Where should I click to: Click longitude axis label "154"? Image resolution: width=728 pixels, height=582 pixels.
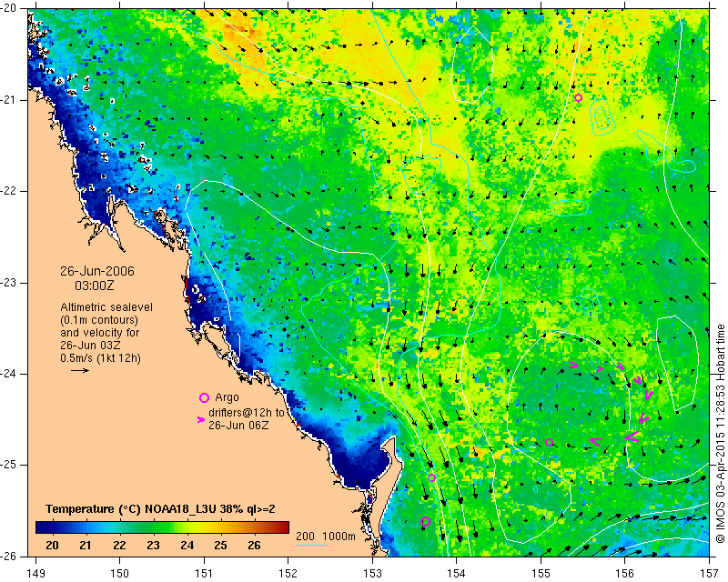[457, 573]
